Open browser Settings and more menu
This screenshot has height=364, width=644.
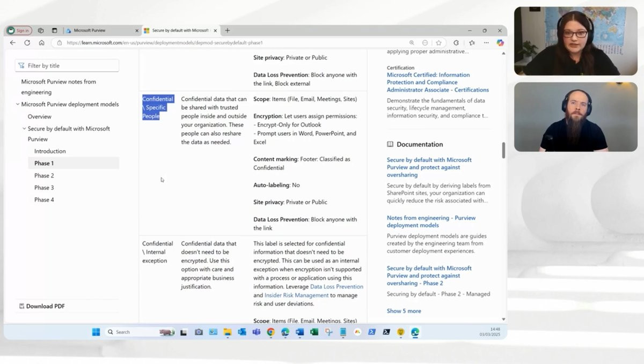(486, 43)
